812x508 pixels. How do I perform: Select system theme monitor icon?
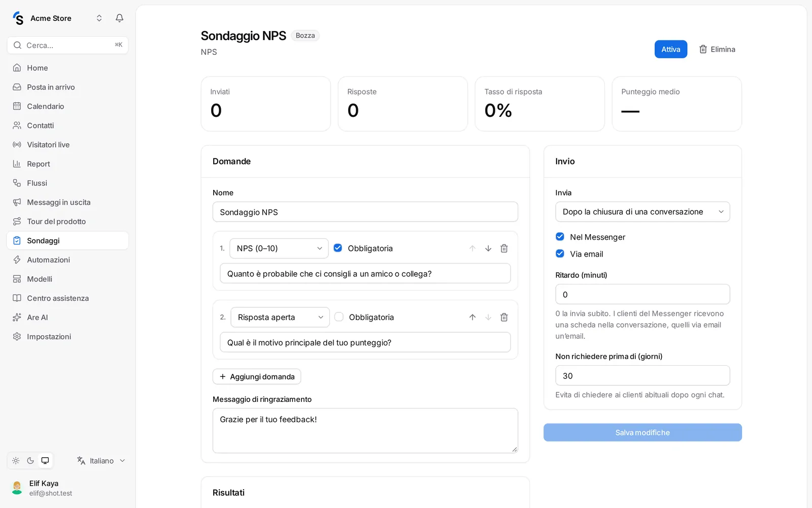coord(45,461)
